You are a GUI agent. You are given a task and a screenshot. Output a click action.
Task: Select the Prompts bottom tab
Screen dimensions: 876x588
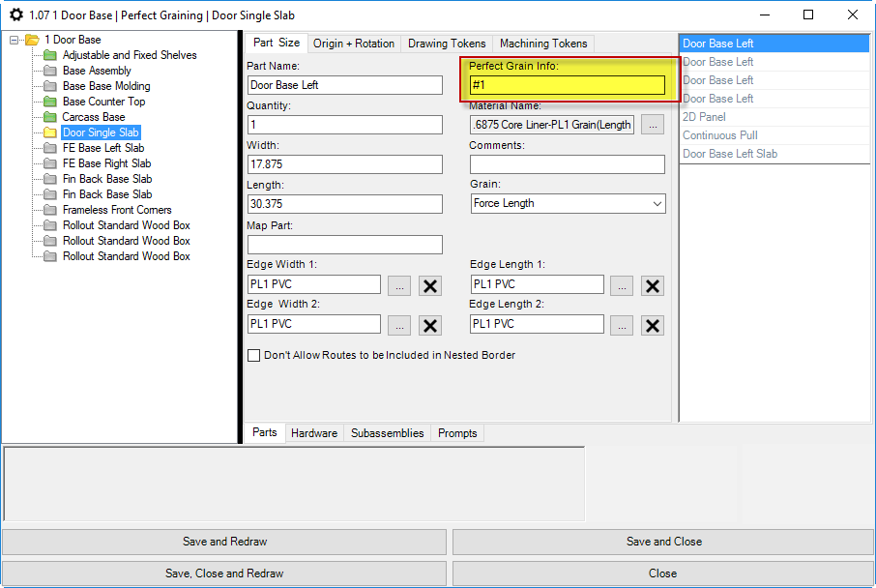pyautogui.click(x=457, y=433)
